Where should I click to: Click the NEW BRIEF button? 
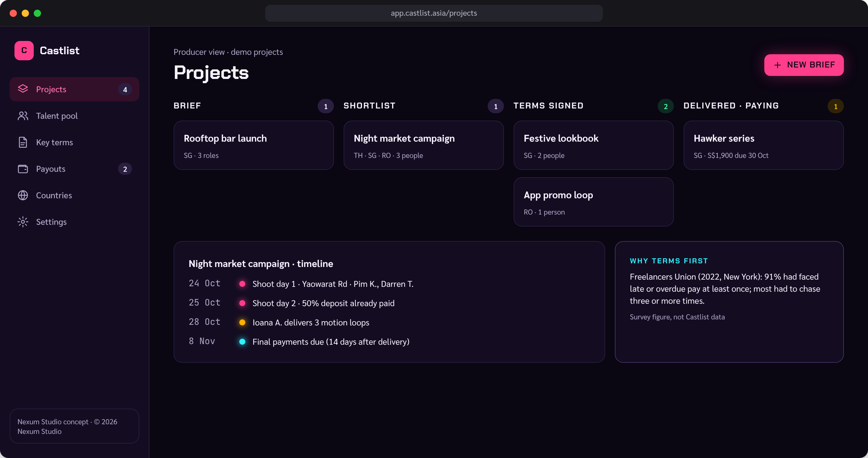(x=804, y=65)
